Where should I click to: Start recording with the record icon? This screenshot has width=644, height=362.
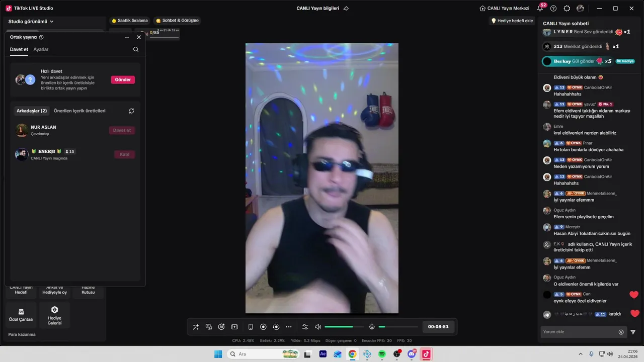pyautogui.click(x=263, y=327)
